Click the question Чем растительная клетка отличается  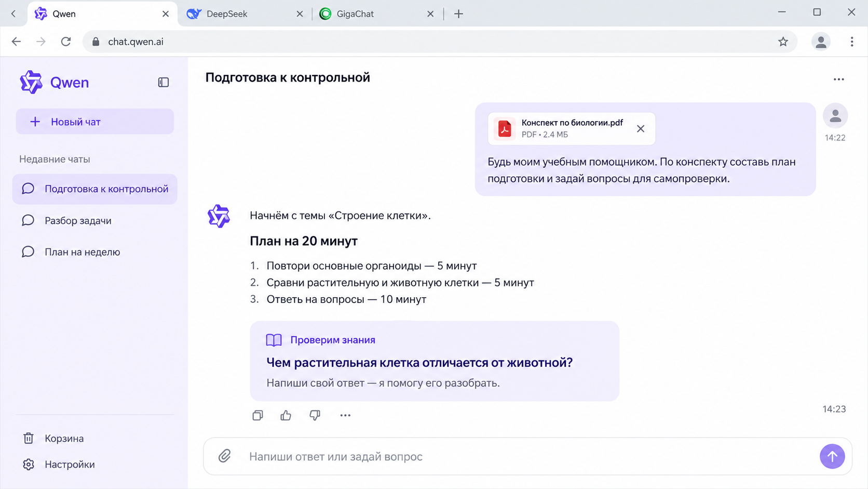(x=419, y=362)
